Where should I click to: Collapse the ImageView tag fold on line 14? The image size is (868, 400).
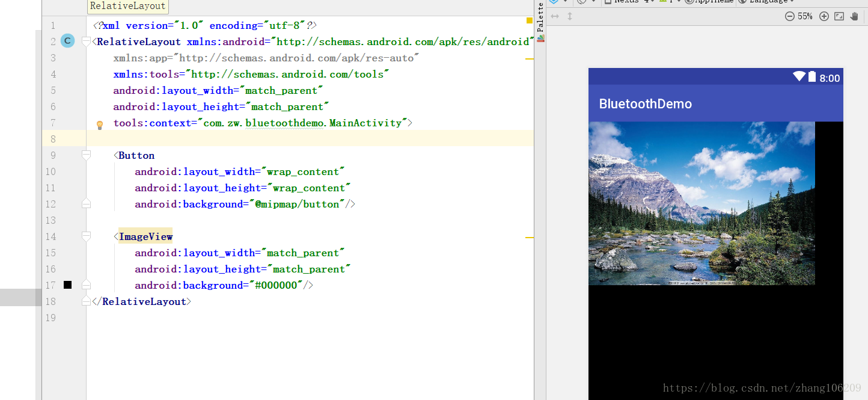tap(86, 236)
